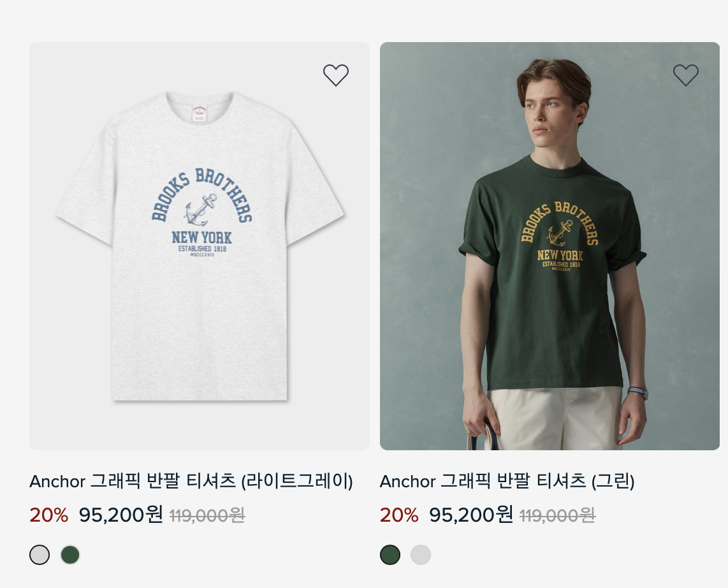Favorite the green Anchor t-shirt with heart icon
Viewport: 728px width, 588px height.
coord(686,75)
